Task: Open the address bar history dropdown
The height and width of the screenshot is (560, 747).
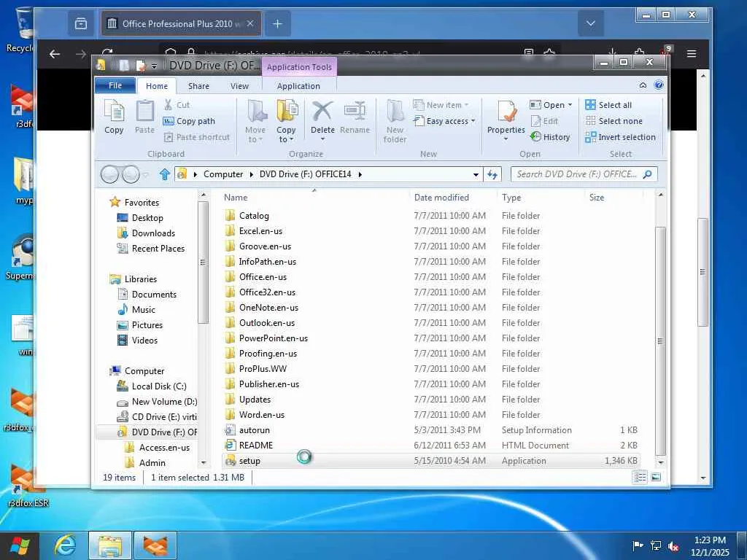Action: 476,175
